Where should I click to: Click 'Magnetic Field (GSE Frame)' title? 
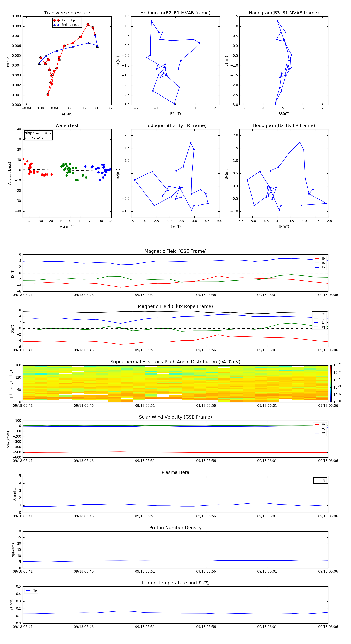click(x=175, y=251)
